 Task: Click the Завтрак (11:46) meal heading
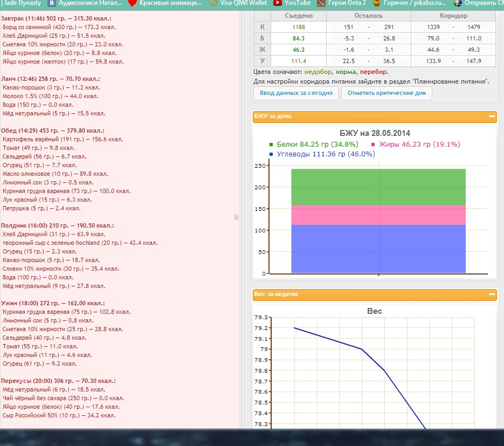click(56, 18)
